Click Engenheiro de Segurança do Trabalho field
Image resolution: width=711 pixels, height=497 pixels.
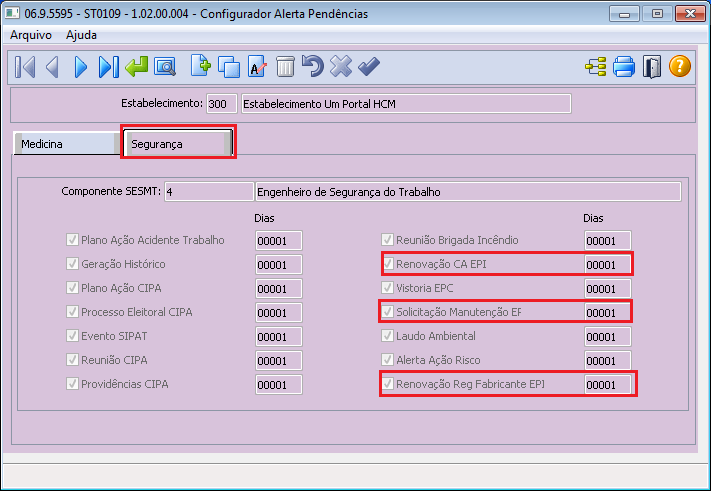pyautogui.click(x=468, y=192)
